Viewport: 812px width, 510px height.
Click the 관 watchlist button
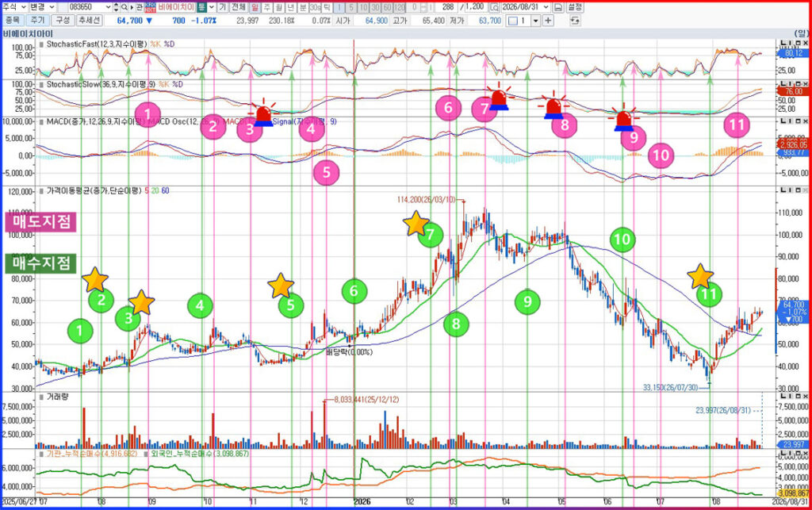[x=140, y=7]
